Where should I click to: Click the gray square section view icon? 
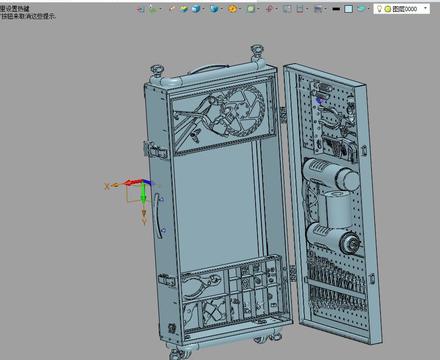[287, 9]
